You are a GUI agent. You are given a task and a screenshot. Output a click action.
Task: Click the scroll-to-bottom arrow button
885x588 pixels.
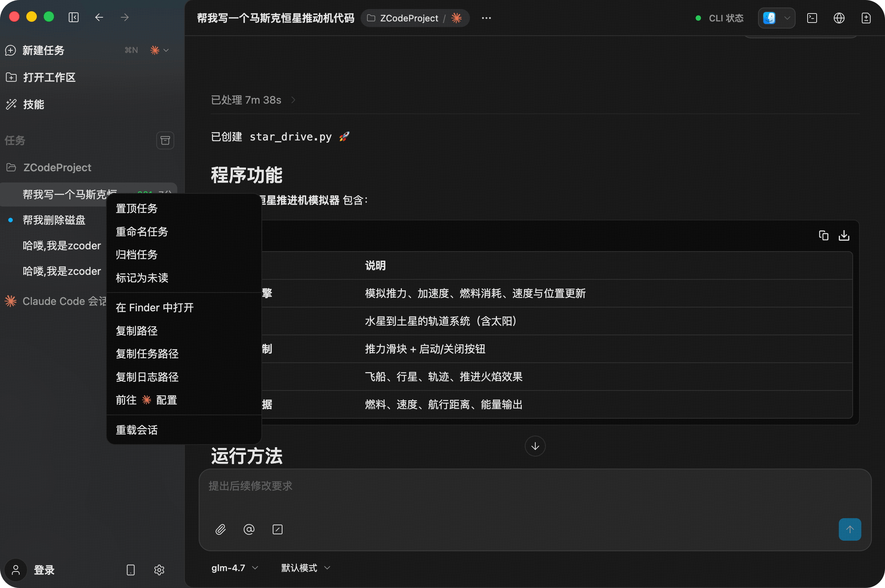click(x=535, y=446)
